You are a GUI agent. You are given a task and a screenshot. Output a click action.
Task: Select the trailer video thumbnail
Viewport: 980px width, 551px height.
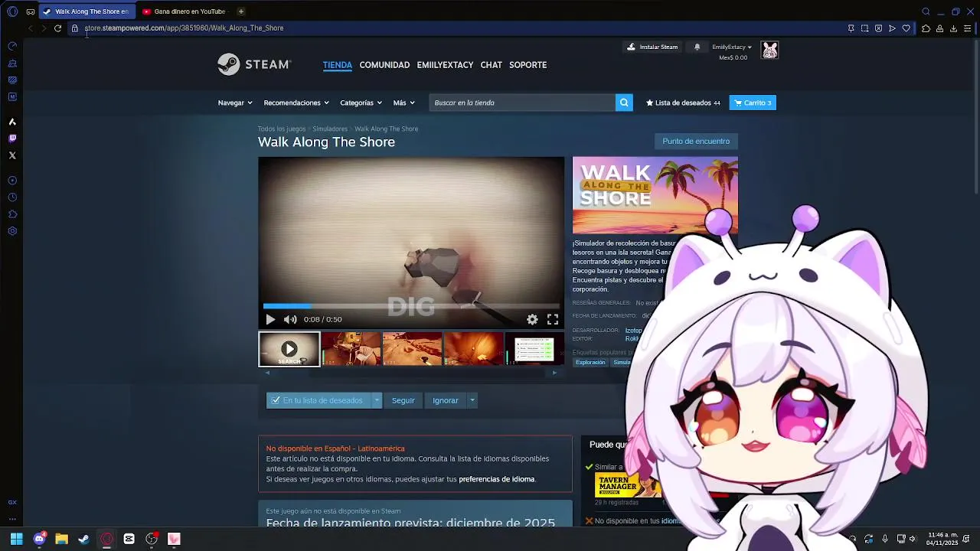click(x=289, y=349)
